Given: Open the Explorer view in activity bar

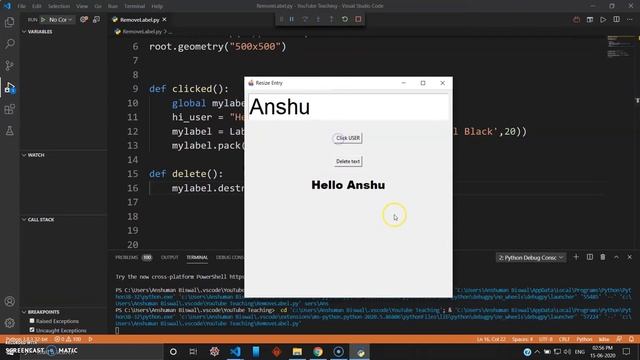Looking at the screenshot, I should pyautogui.click(x=9, y=22).
